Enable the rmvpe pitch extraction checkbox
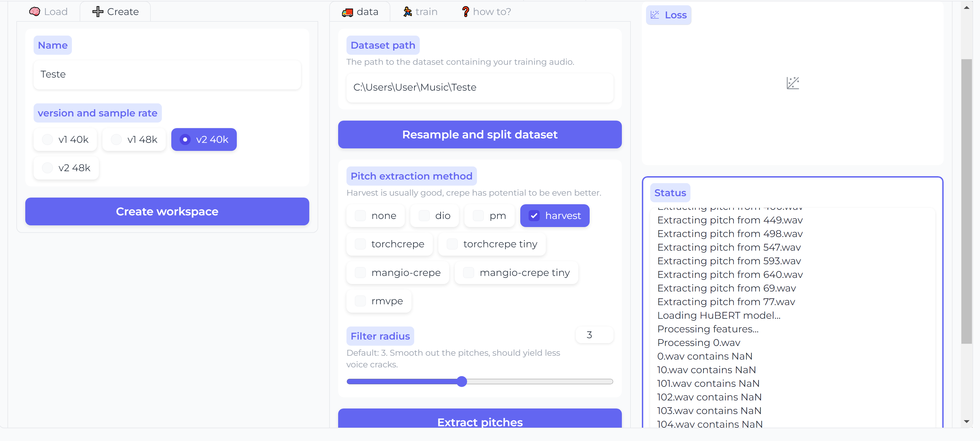 pos(360,301)
